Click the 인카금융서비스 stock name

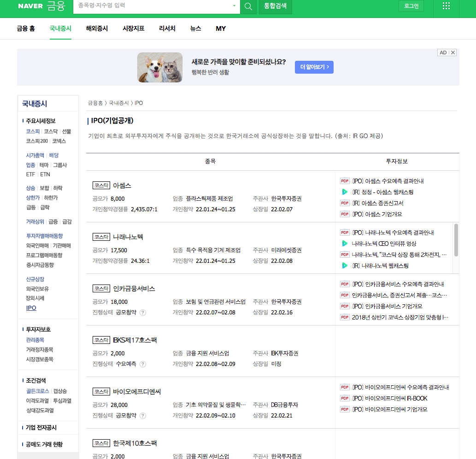(x=134, y=289)
